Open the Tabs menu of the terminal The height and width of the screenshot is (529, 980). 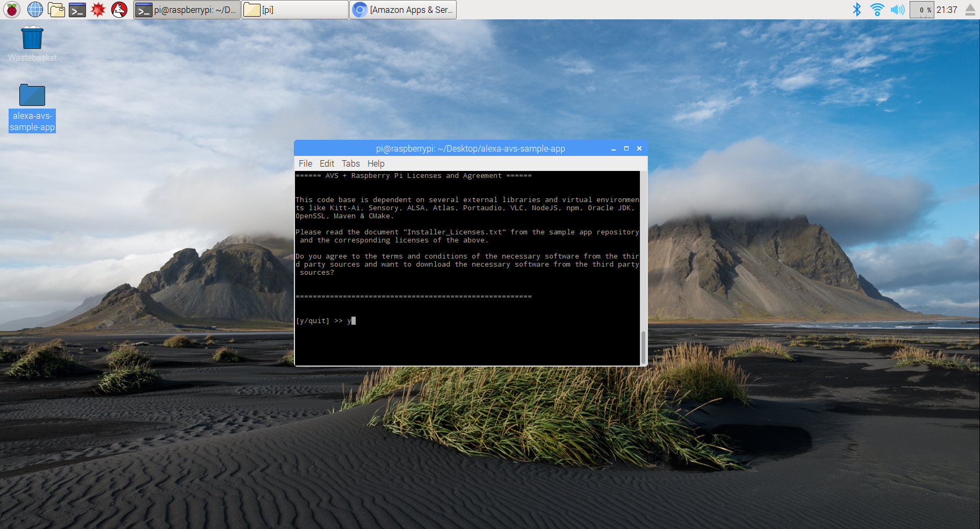(x=350, y=163)
